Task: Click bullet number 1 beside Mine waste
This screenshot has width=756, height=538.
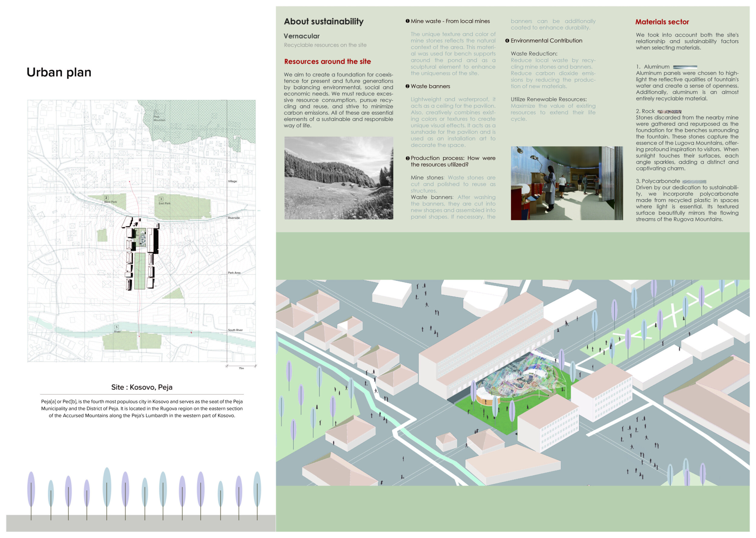Action: pyautogui.click(x=407, y=21)
